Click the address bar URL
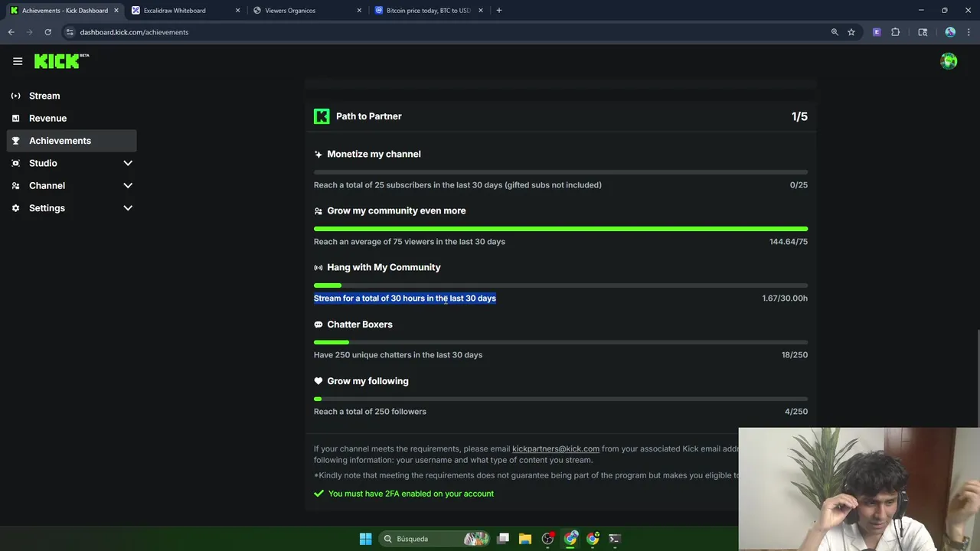Screen dimensions: 980x551 click(134, 32)
